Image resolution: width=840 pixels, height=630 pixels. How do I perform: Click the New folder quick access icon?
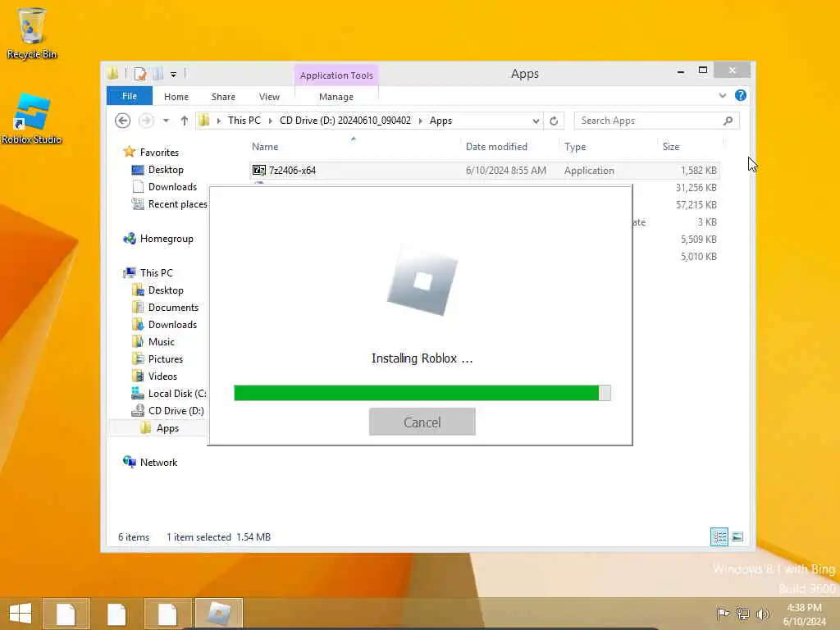(x=157, y=74)
